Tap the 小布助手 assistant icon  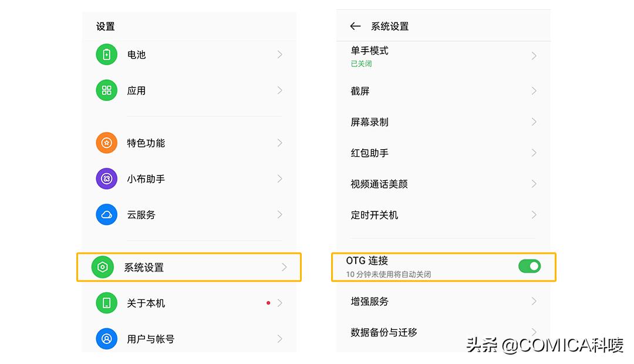(x=106, y=178)
